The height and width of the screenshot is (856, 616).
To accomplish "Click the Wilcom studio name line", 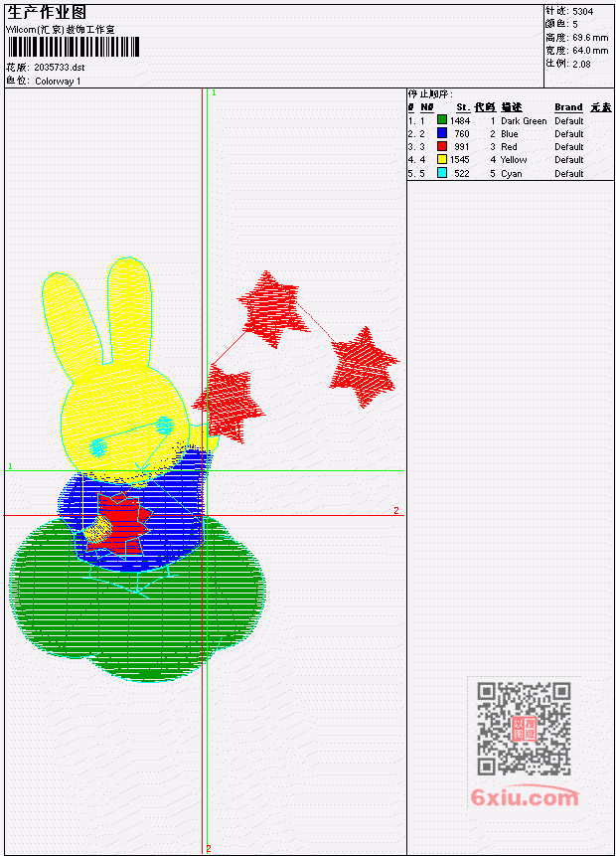I will [x=60, y=30].
